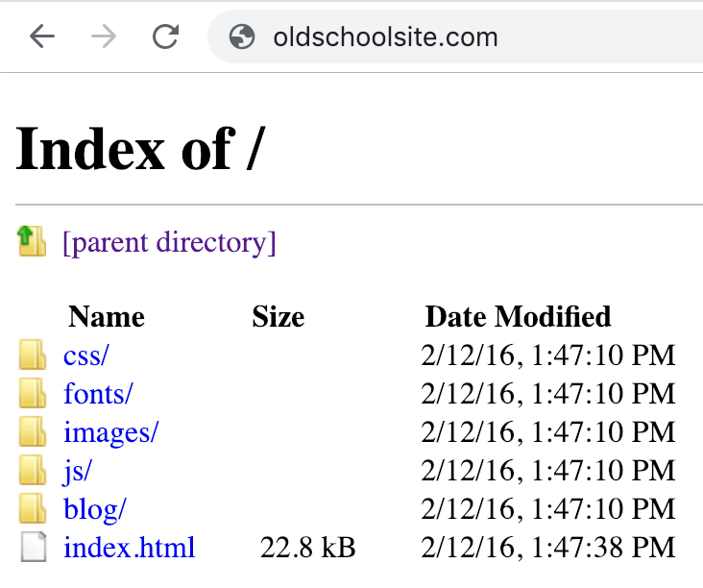Open the images/ directory link
Screen dimensions: 703x588
click(x=110, y=432)
